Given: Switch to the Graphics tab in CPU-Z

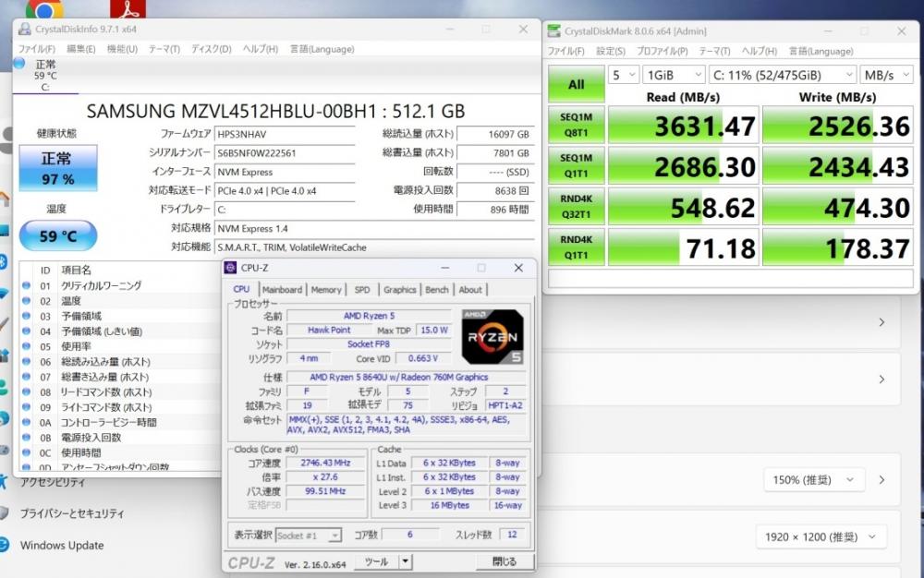Looking at the screenshot, I should 399,290.
